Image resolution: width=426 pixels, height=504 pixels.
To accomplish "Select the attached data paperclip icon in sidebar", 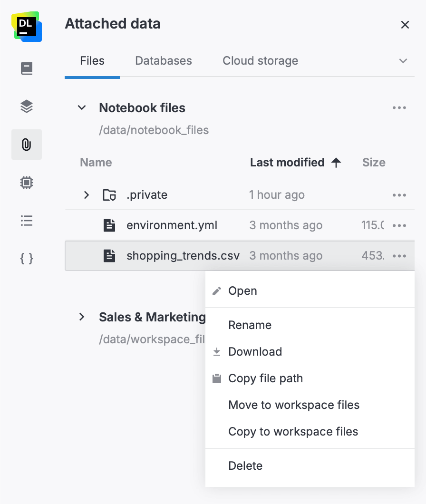I will pyautogui.click(x=26, y=144).
